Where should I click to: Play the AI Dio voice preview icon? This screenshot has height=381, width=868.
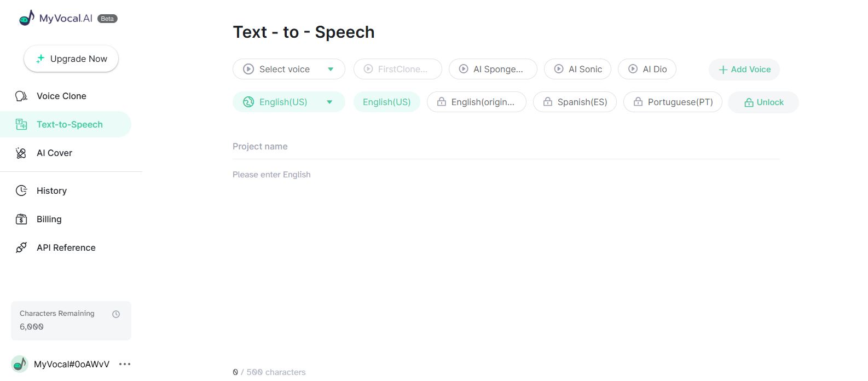pos(633,69)
